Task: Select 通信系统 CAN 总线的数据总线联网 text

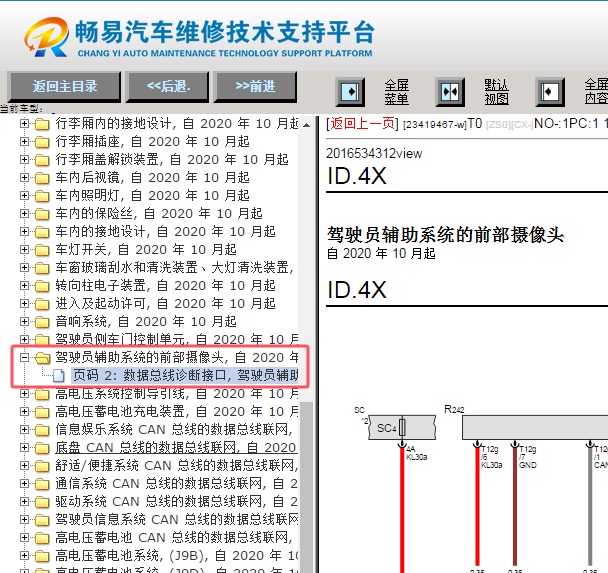Action: click(176, 483)
